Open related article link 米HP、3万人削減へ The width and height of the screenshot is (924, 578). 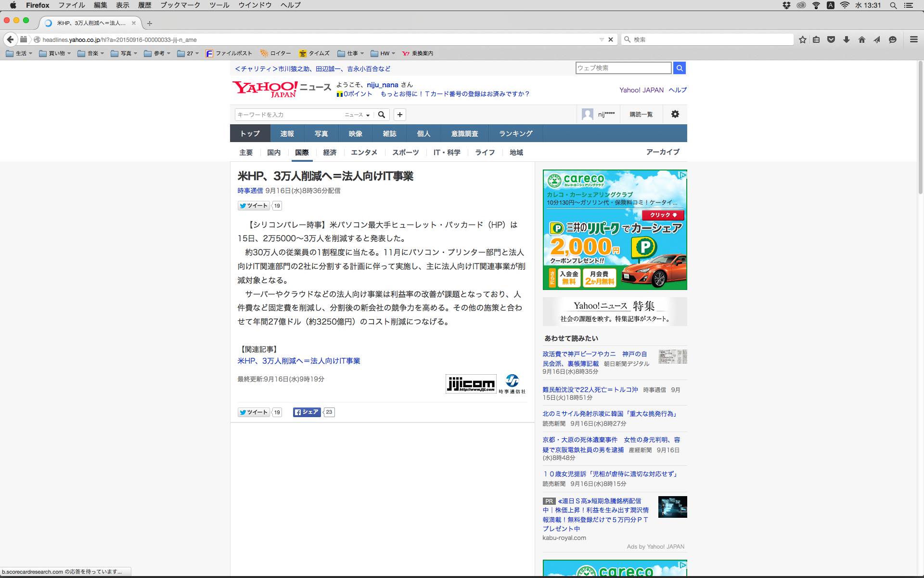pyautogui.click(x=299, y=361)
